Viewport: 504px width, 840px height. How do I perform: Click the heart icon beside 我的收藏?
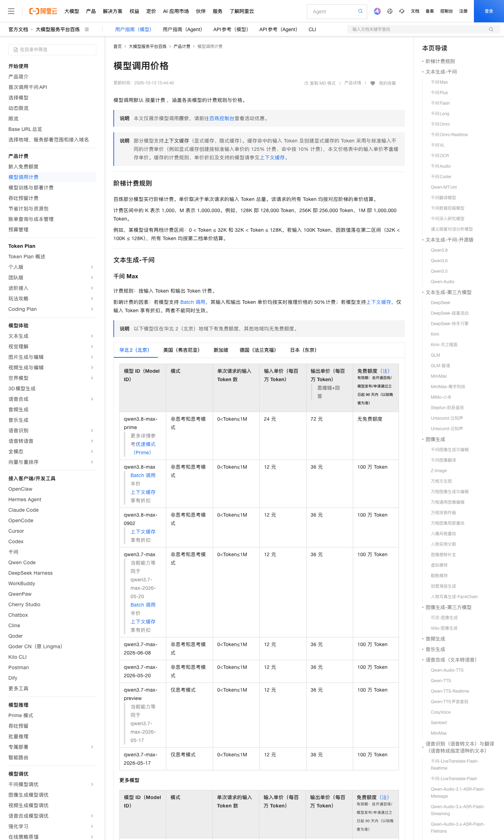(373, 83)
